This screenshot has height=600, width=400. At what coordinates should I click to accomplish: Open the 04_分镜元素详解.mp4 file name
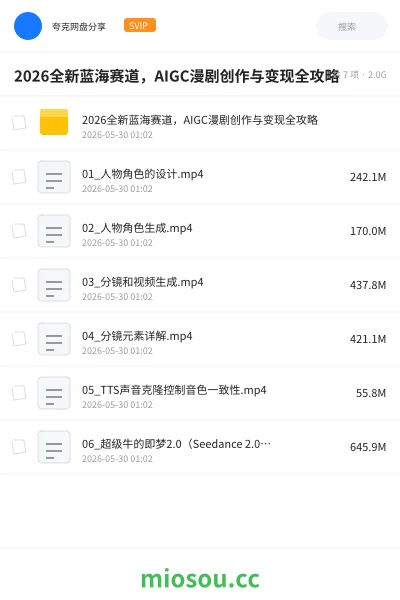click(137, 336)
